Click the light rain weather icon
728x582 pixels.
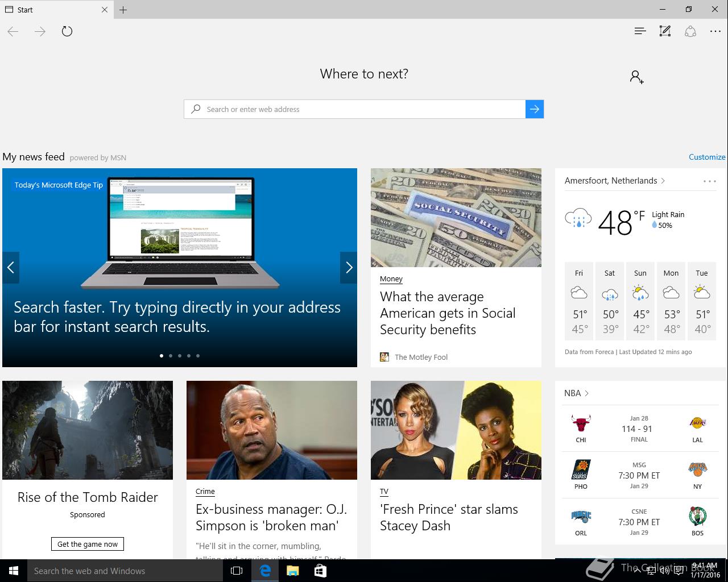[x=578, y=219]
